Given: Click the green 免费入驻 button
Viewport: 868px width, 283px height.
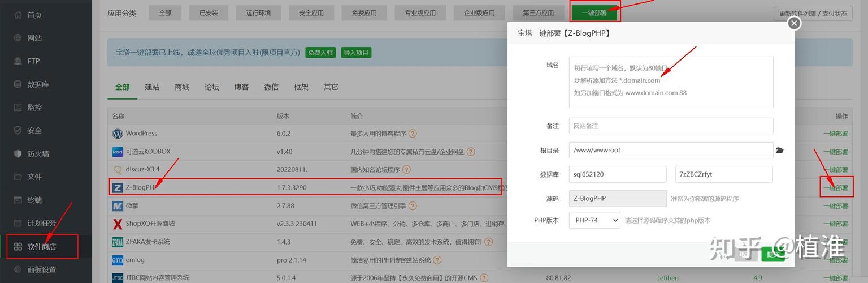Looking at the screenshot, I should tap(320, 53).
